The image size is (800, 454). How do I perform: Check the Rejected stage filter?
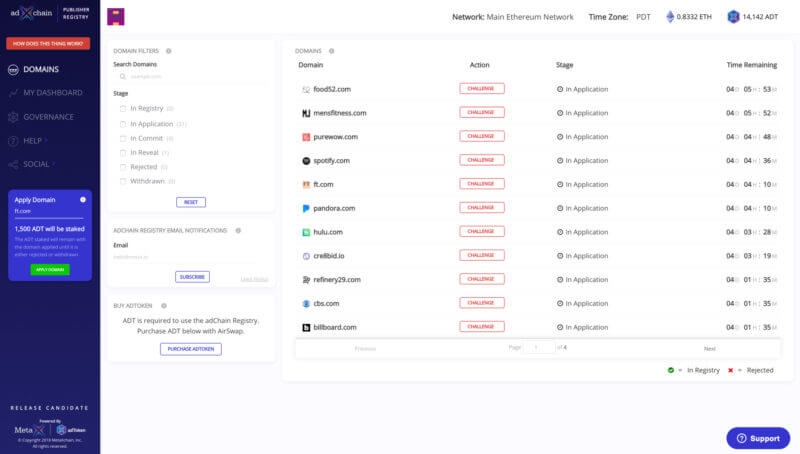click(x=123, y=167)
